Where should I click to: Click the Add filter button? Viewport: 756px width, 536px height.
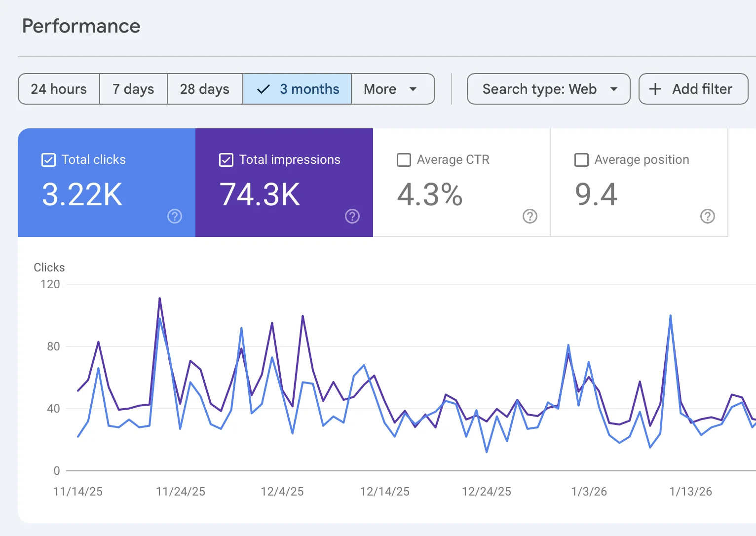(693, 89)
